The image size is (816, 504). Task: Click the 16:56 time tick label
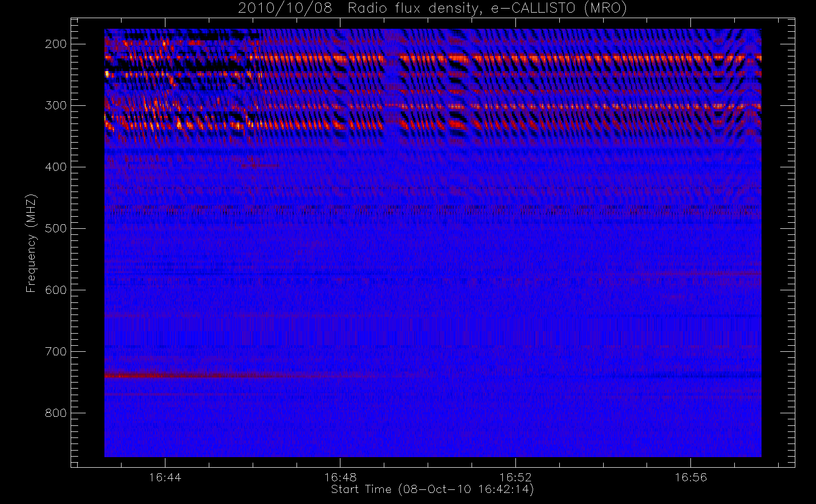coord(690,477)
